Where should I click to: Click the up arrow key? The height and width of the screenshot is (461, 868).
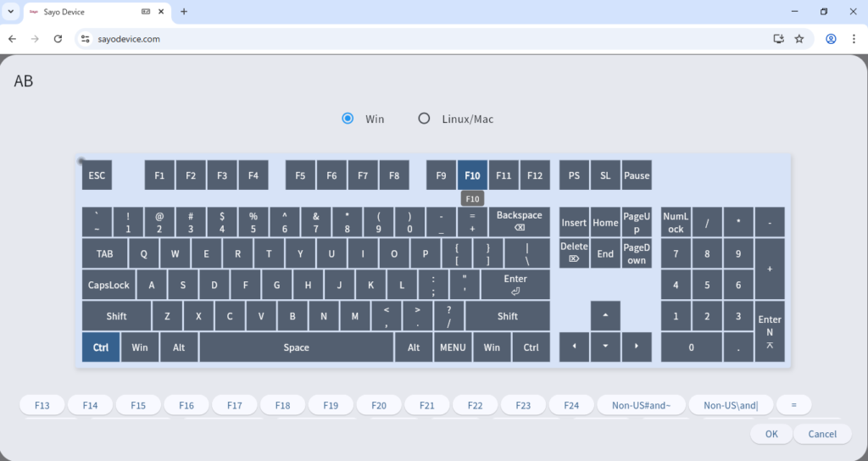[605, 315]
